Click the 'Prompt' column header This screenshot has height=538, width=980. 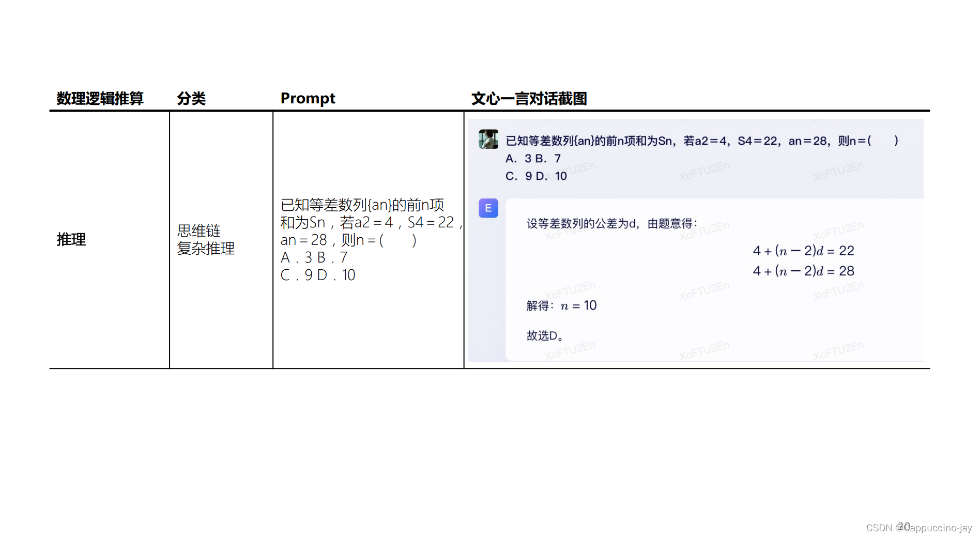pos(308,98)
